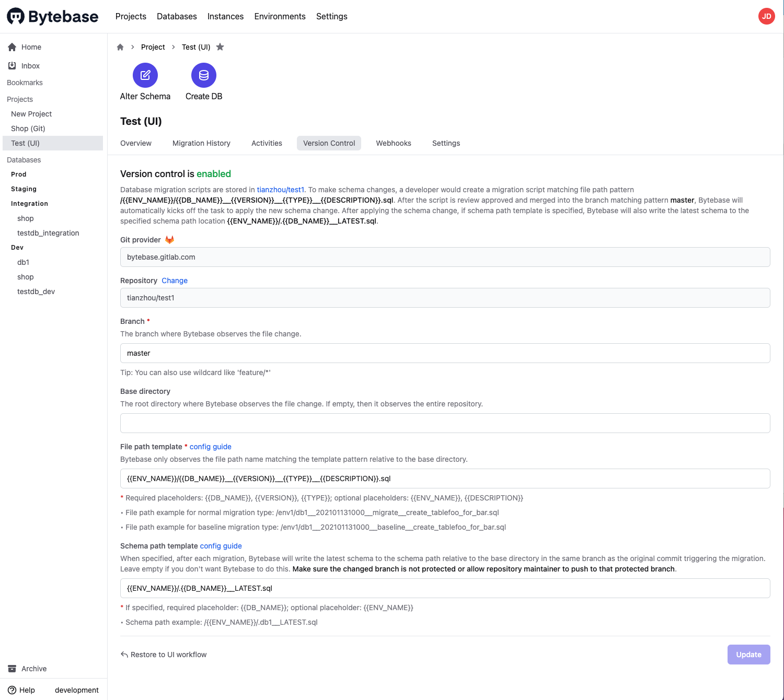Focus the Schema path template input
784x700 pixels.
tap(445, 588)
